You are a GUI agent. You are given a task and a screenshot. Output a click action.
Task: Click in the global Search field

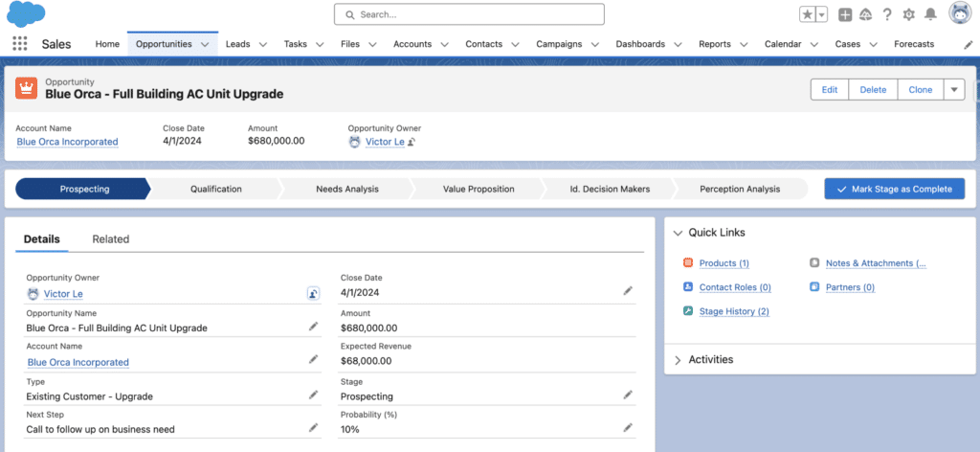(x=469, y=14)
